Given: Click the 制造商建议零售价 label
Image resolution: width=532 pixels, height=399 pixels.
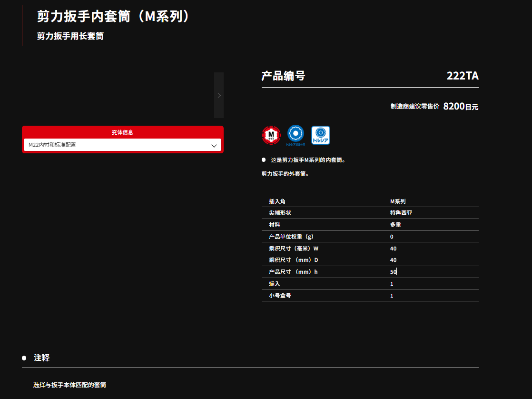Looking at the screenshot, I should [x=414, y=107].
